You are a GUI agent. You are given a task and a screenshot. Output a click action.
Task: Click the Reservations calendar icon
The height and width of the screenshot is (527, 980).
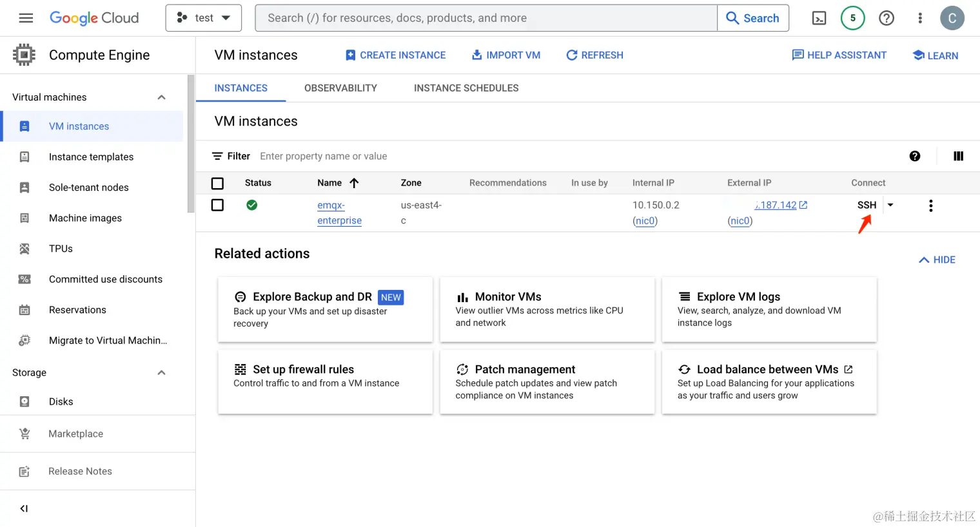(24, 310)
